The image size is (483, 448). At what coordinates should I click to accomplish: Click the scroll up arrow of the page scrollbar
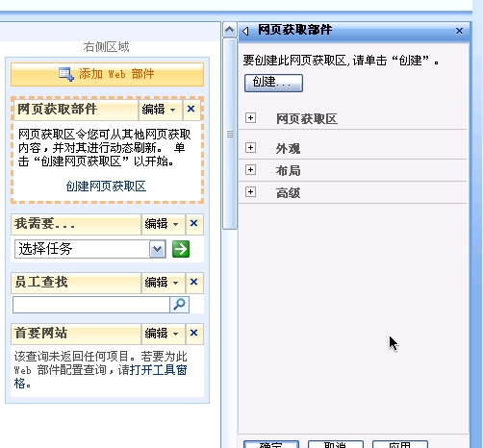click(230, 30)
